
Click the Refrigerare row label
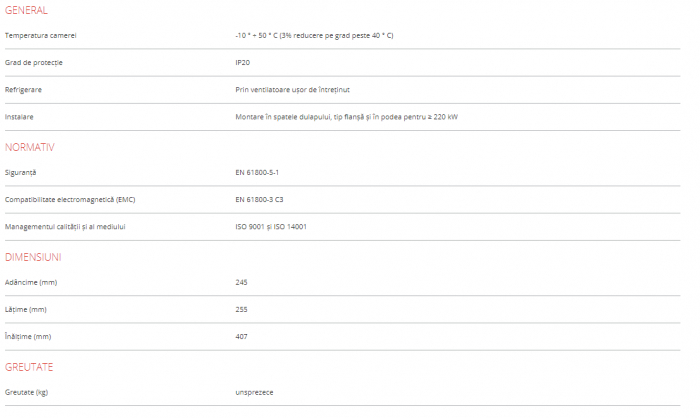click(23, 89)
